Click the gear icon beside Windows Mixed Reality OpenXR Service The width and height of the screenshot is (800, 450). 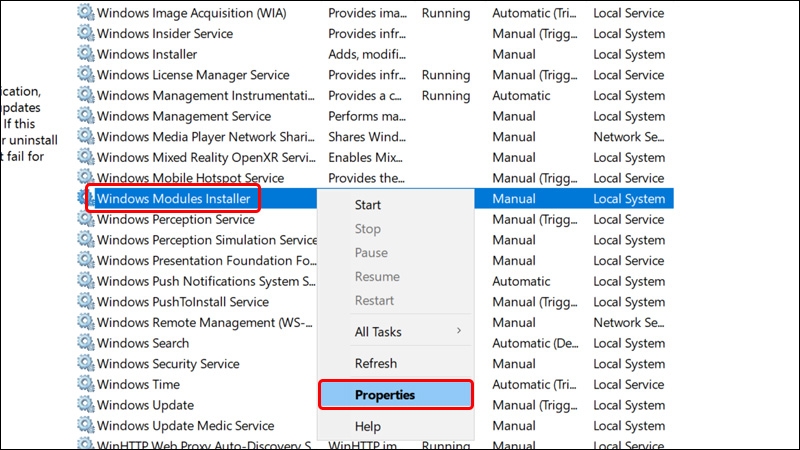86,157
